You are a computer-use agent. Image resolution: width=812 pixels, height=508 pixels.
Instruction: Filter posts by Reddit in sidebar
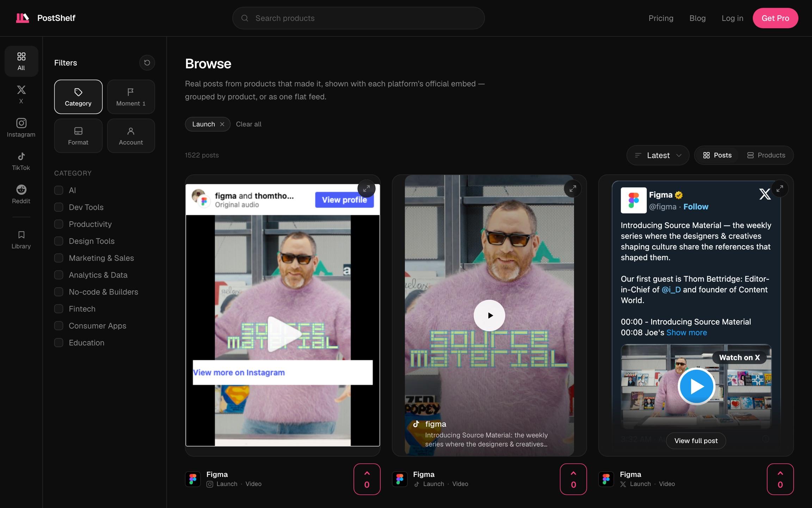pyautogui.click(x=21, y=194)
